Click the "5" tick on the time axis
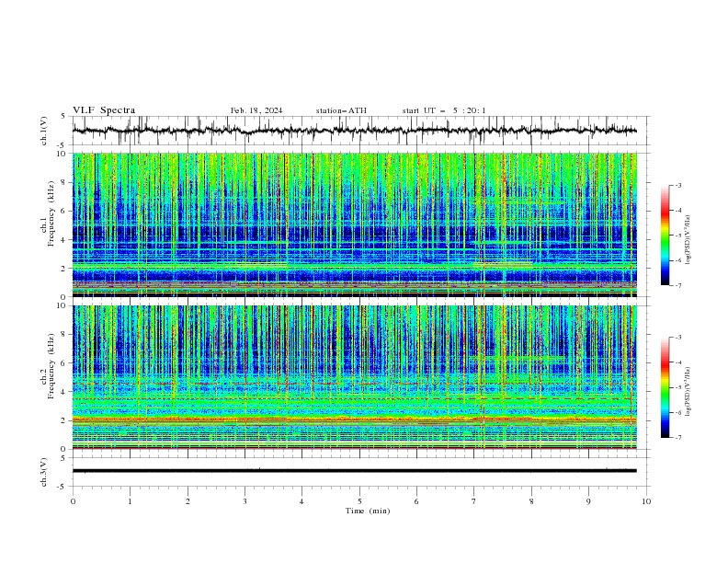 [359, 501]
